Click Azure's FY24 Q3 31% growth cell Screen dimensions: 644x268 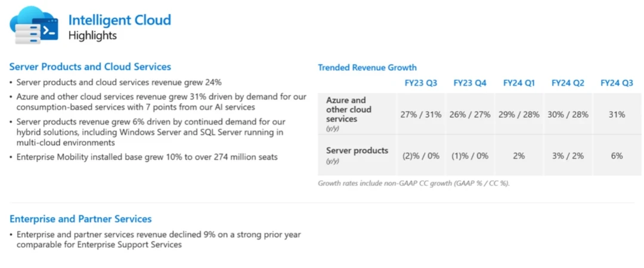click(617, 114)
